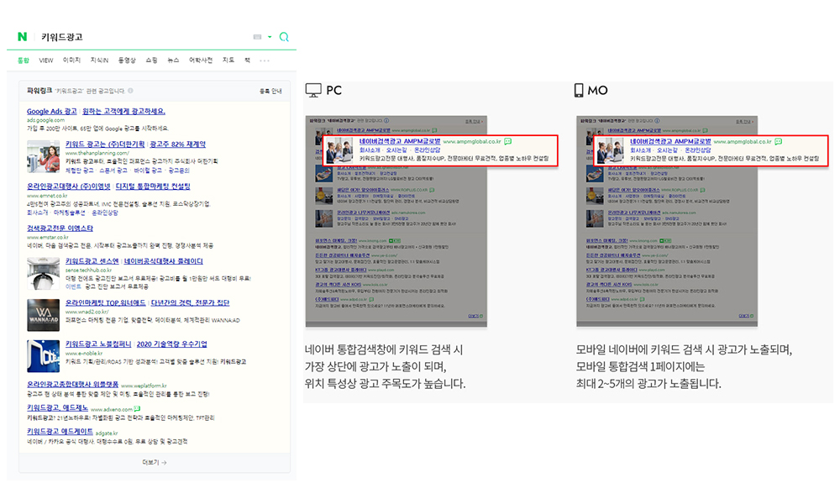Open the 회사소개 sublink under 이엠넷
This screenshot has width=840, height=504.
click(x=38, y=213)
